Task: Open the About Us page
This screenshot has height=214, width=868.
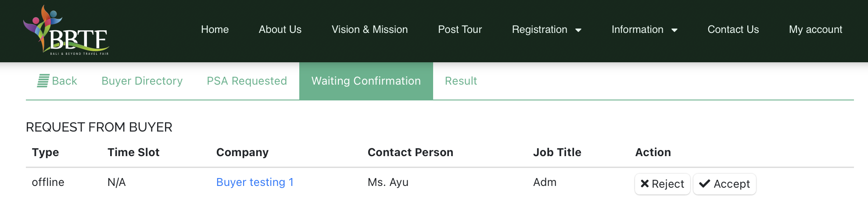Action: tap(280, 29)
